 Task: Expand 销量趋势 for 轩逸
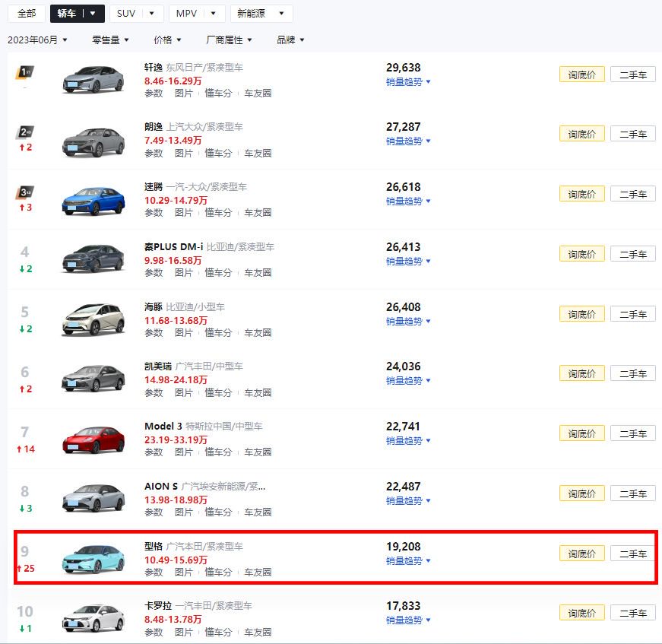tap(408, 82)
